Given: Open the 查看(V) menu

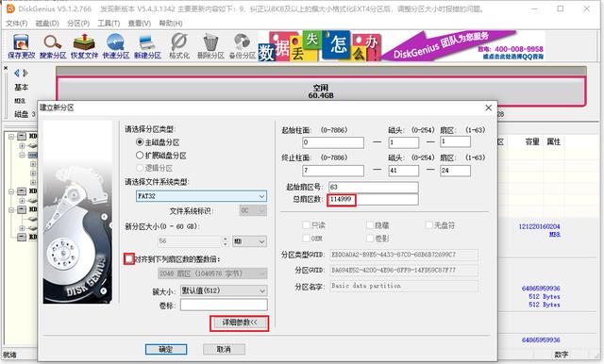Looking at the screenshot, I should pyautogui.click(x=140, y=24).
